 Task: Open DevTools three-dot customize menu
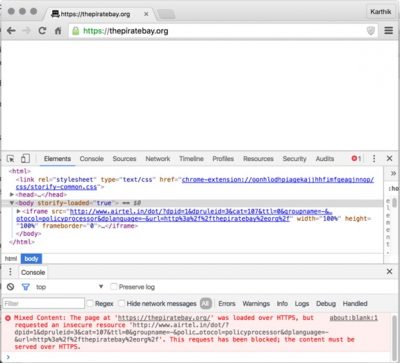(374, 159)
